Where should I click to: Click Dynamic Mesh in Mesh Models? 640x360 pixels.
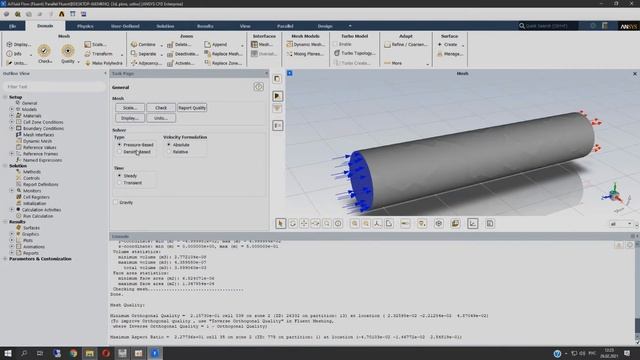305,44
